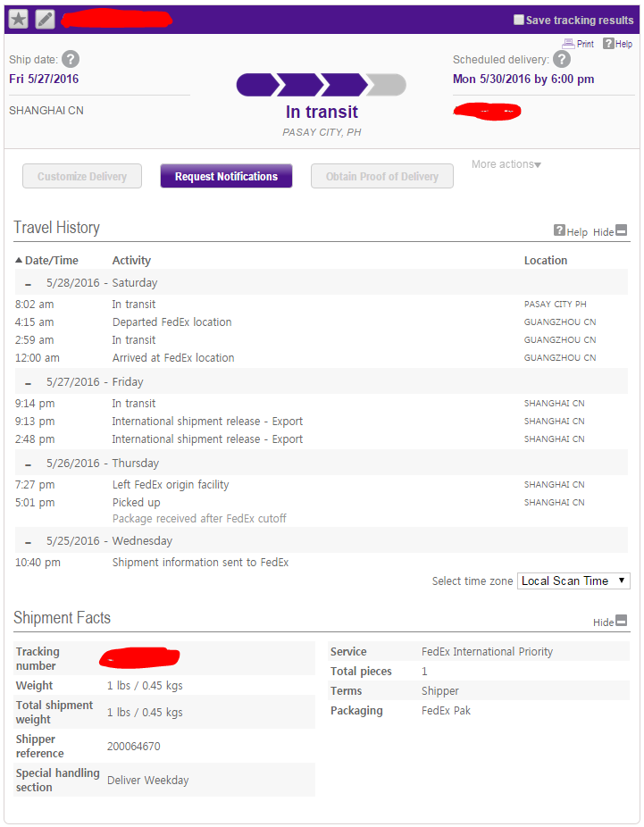Click the Print printer icon
Viewport: 644px width, 827px height.
tap(568, 43)
